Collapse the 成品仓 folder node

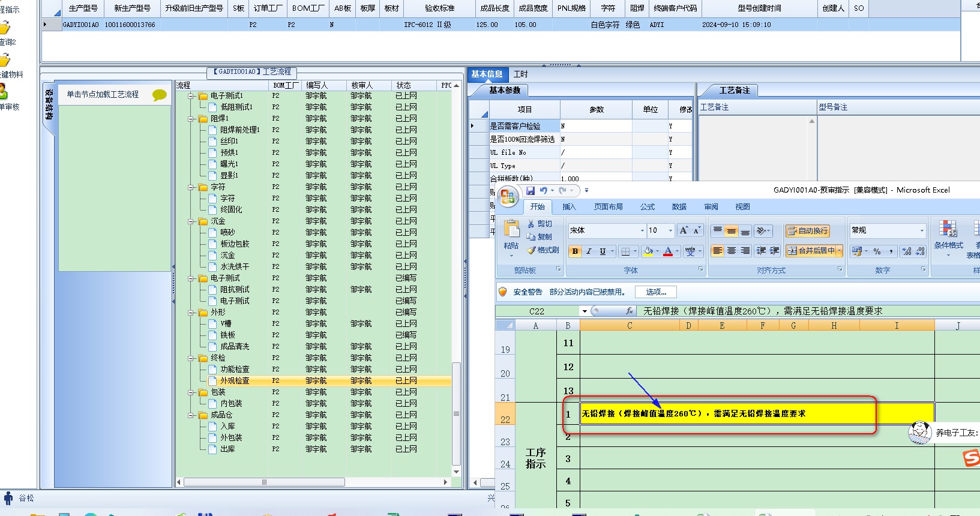[191, 415]
